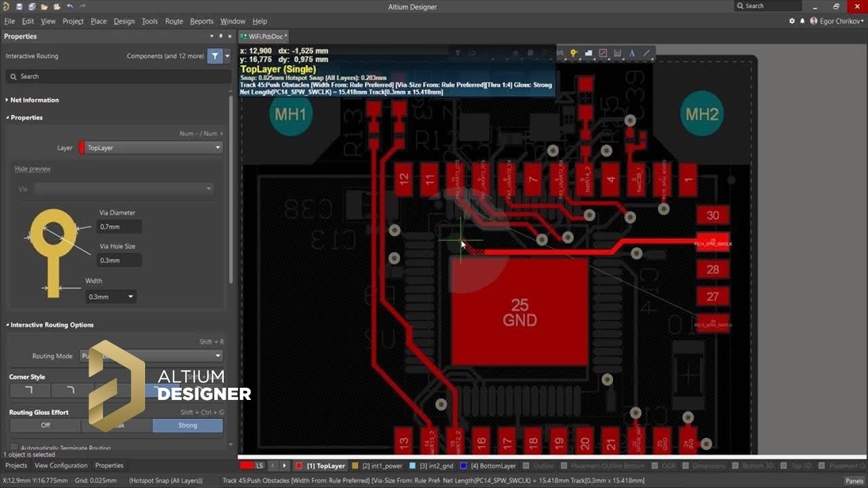Viewport: 868px width, 488px height.
Task: Choose the first Corner Style option
Action: [28, 390]
